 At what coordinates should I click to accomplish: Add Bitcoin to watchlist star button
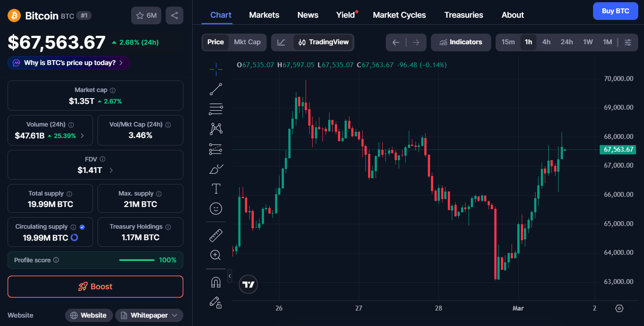(146, 15)
